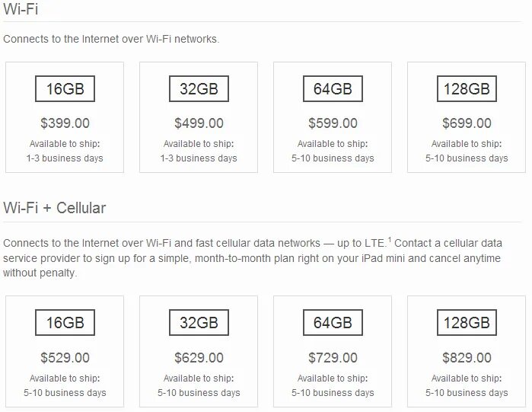Screen dimensions: 532x412
Task: Choose the Wi-Fi 32GB model for $499.00
Action: point(199,117)
